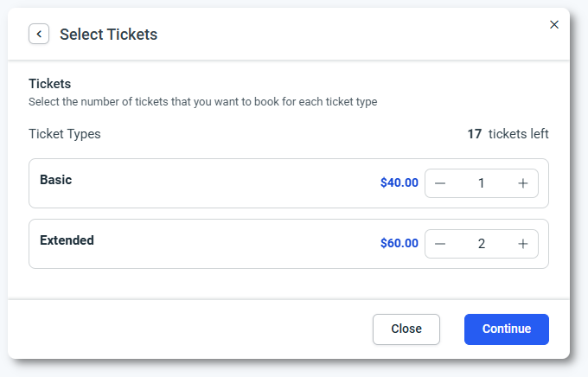Click the $40.00 price text

399,183
